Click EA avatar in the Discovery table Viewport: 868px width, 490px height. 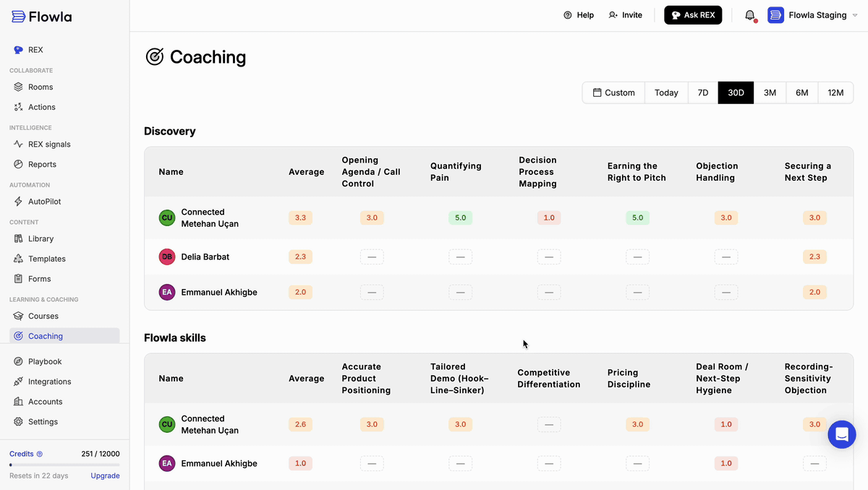coord(167,292)
